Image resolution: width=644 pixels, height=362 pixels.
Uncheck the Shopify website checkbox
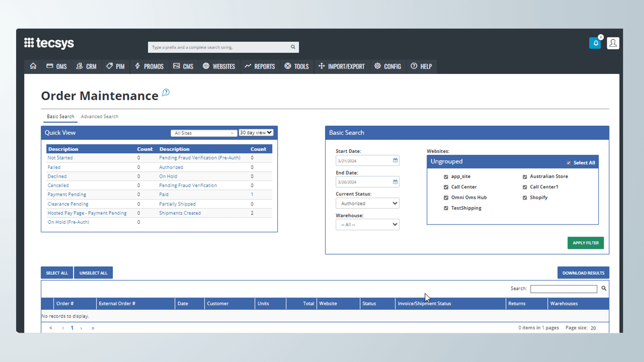point(525,198)
